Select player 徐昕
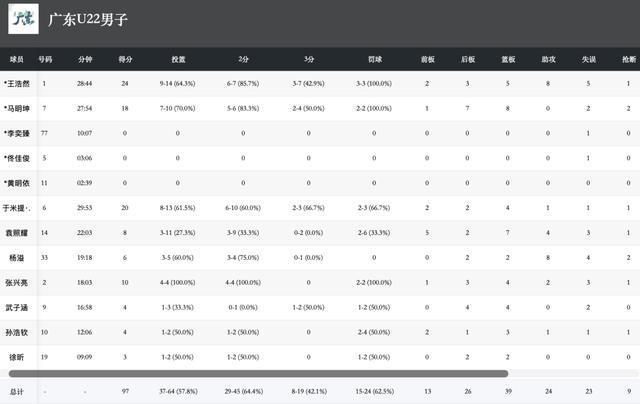The height and width of the screenshot is (404, 640). [14, 356]
